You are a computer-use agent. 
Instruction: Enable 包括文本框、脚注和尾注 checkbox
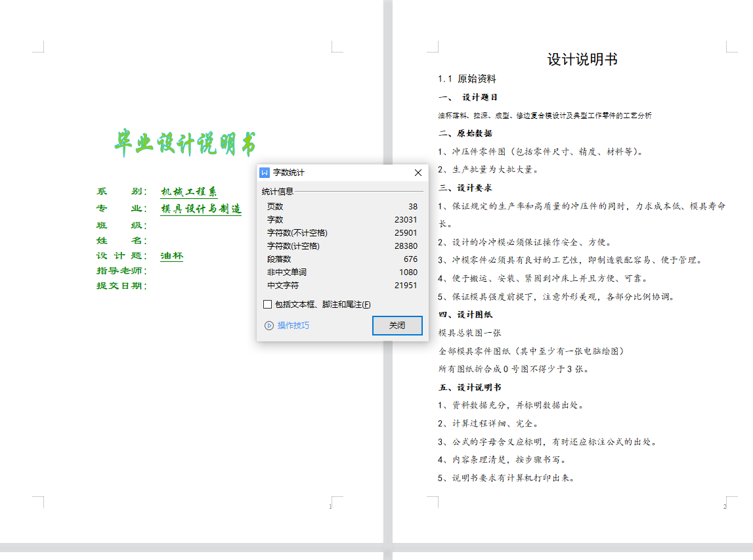[x=267, y=305]
